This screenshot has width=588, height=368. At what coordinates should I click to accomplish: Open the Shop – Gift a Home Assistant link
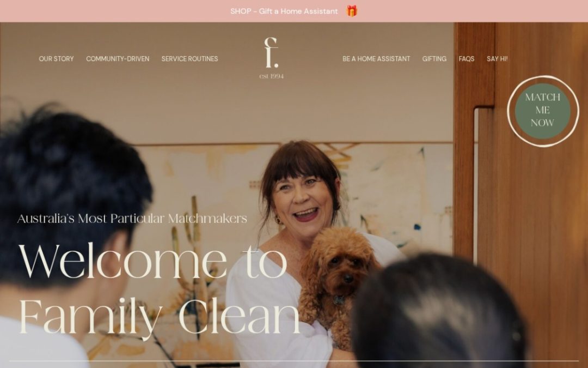pos(284,11)
